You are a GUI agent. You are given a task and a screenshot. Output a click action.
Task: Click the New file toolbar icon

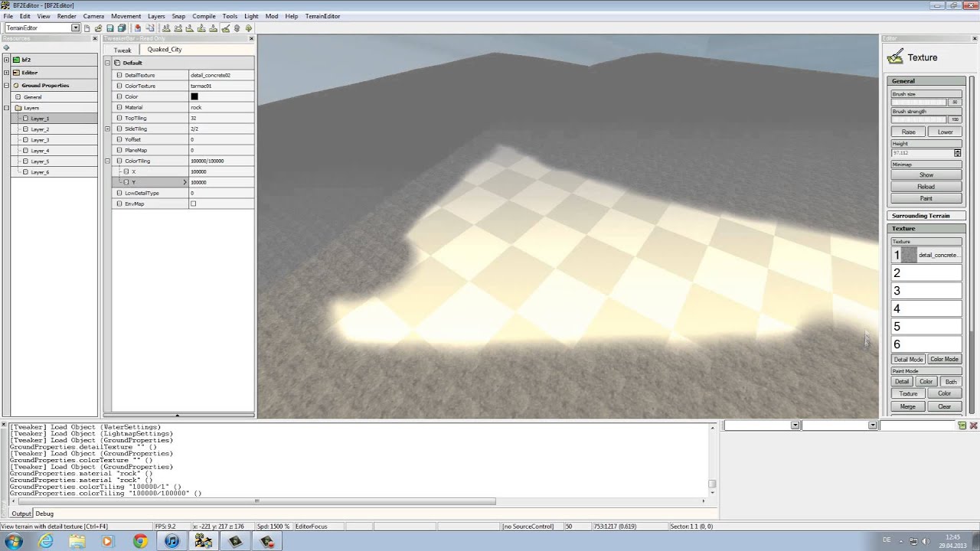tap(87, 28)
